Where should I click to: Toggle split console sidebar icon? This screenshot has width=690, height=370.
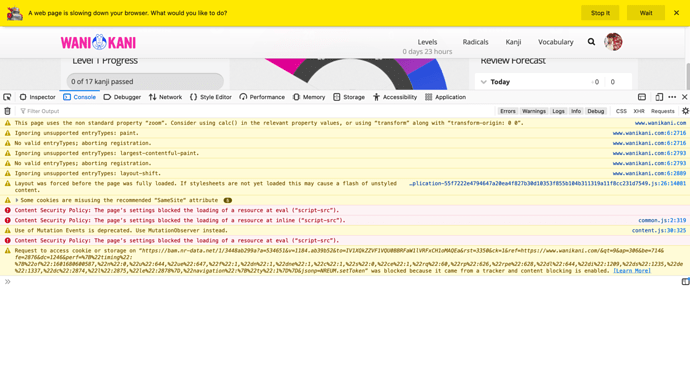[x=685, y=282]
